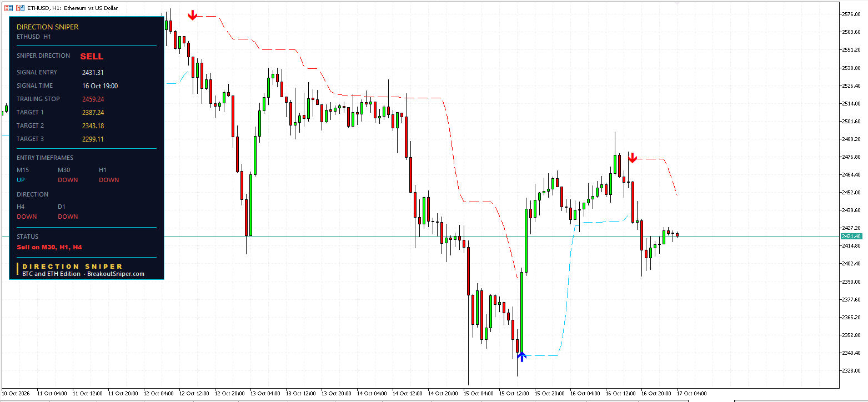Select the red sell arrow near 12 Oct
Viewport: 868px width, 402px height.
(192, 16)
